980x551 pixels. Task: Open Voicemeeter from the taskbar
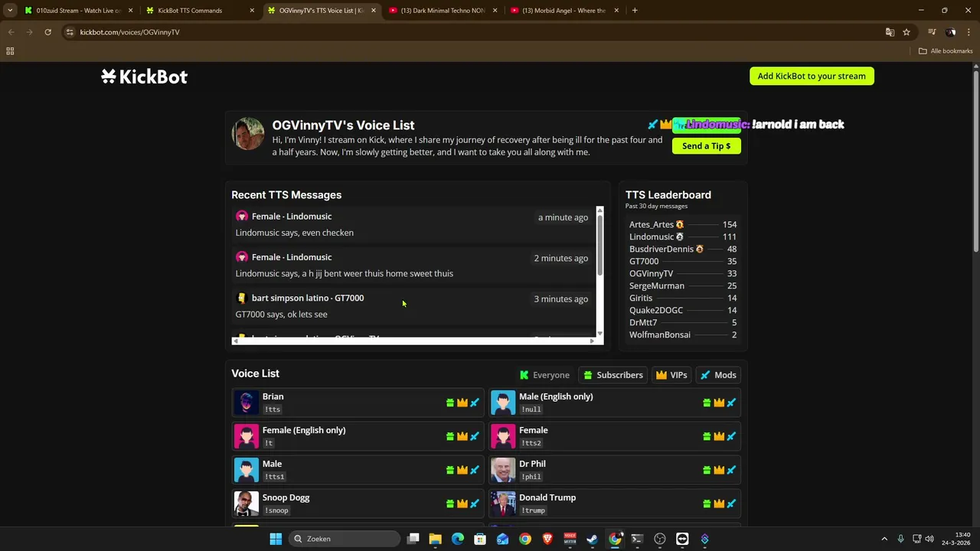570,539
